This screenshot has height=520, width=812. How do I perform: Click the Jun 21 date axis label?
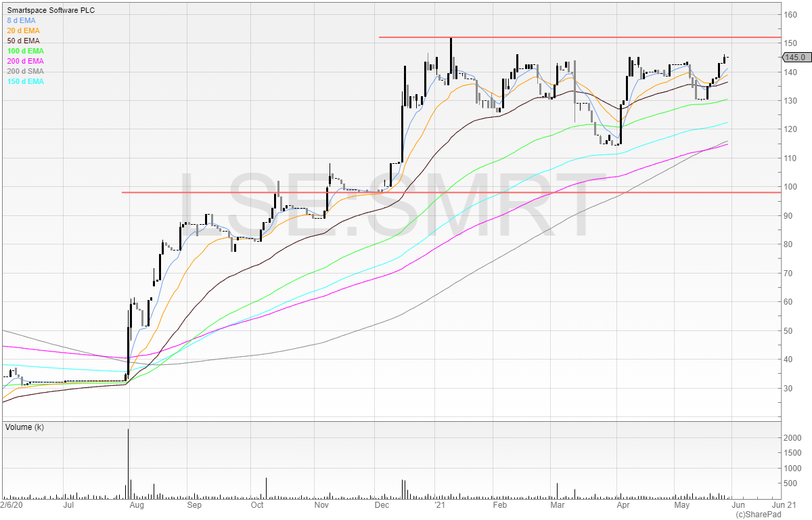[x=783, y=505]
